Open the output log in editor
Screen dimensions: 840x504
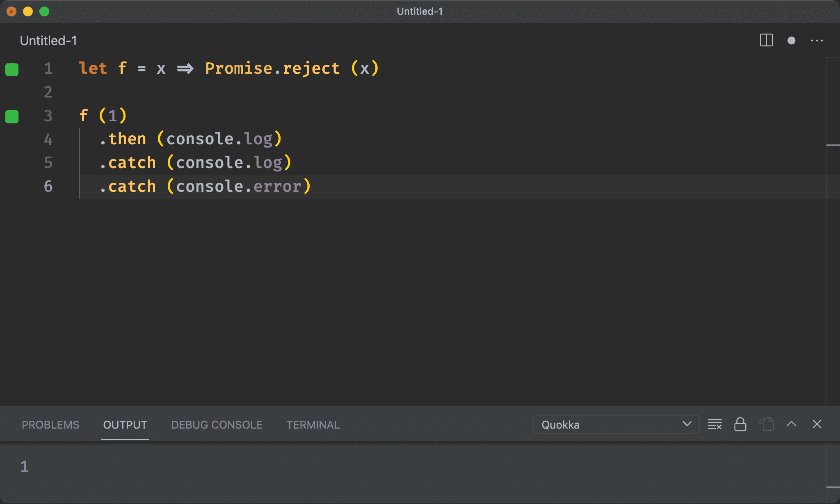pos(766,424)
